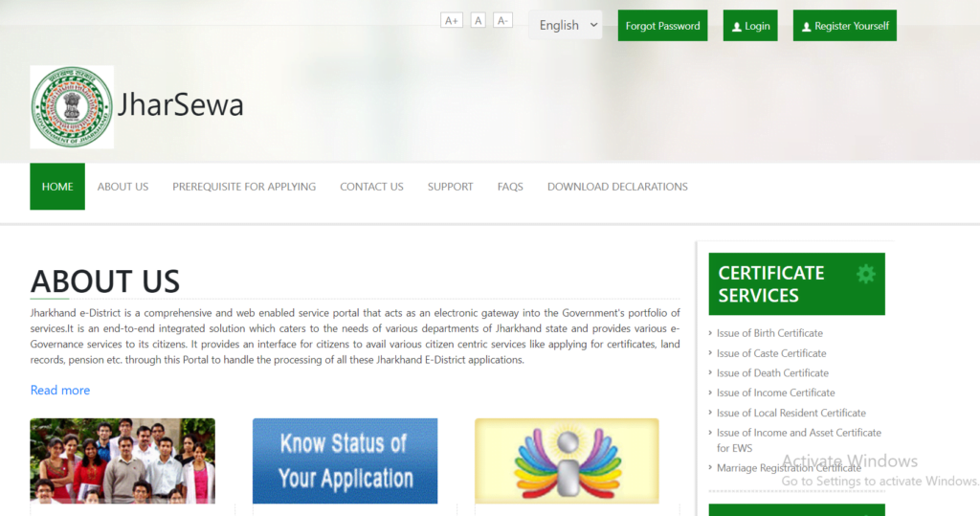Click the Forgot Password button
Image resolution: width=980 pixels, height=516 pixels.
662,26
